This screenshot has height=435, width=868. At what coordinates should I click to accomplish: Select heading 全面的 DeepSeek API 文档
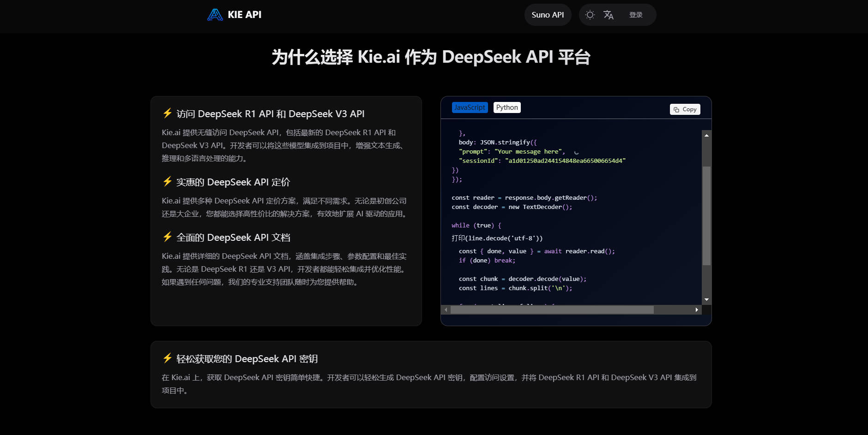click(233, 238)
